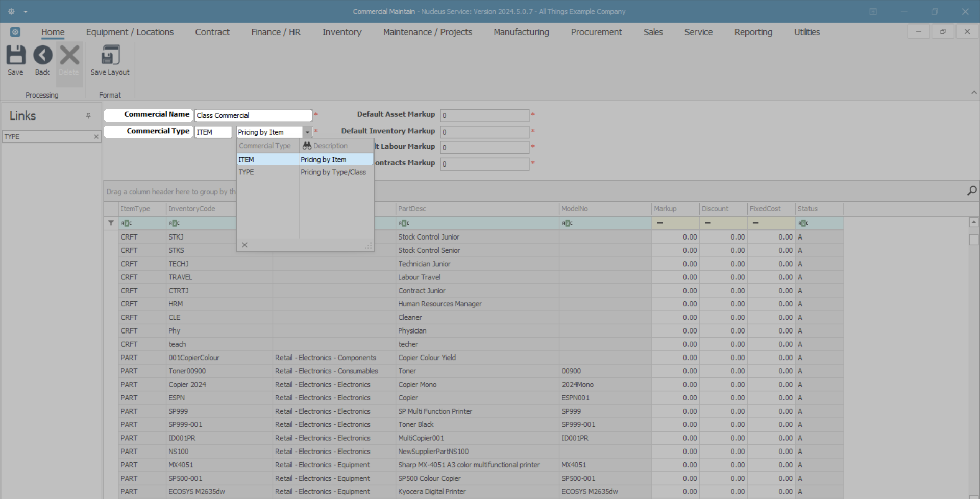Image resolution: width=980 pixels, height=499 pixels.
Task: Click the grid filter funnel icon
Action: tap(111, 223)
